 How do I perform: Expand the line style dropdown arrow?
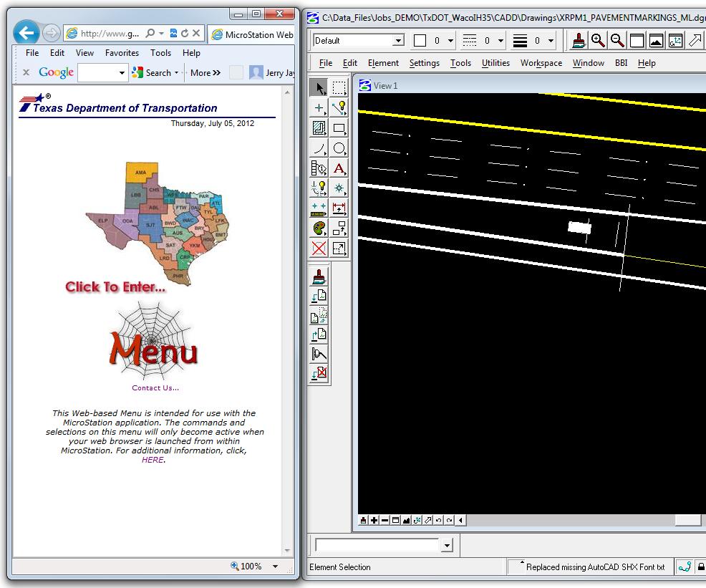[x=501, y=41]
